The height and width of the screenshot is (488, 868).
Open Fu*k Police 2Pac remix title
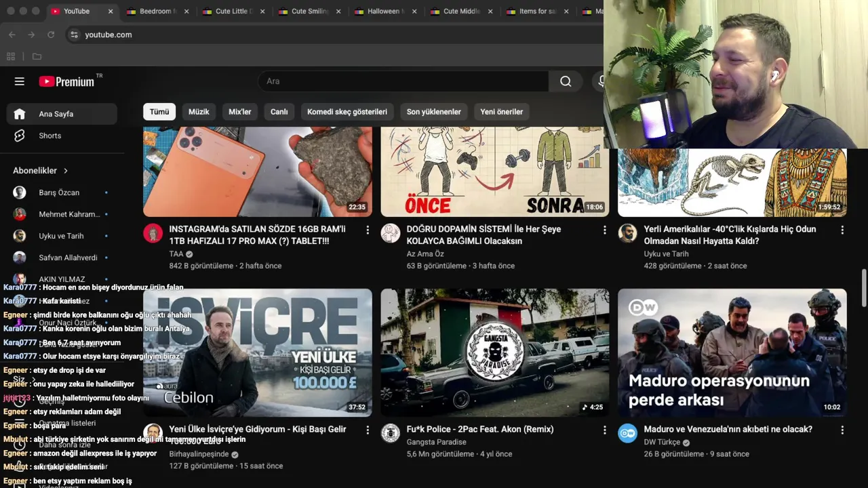(x=480, y=429)
